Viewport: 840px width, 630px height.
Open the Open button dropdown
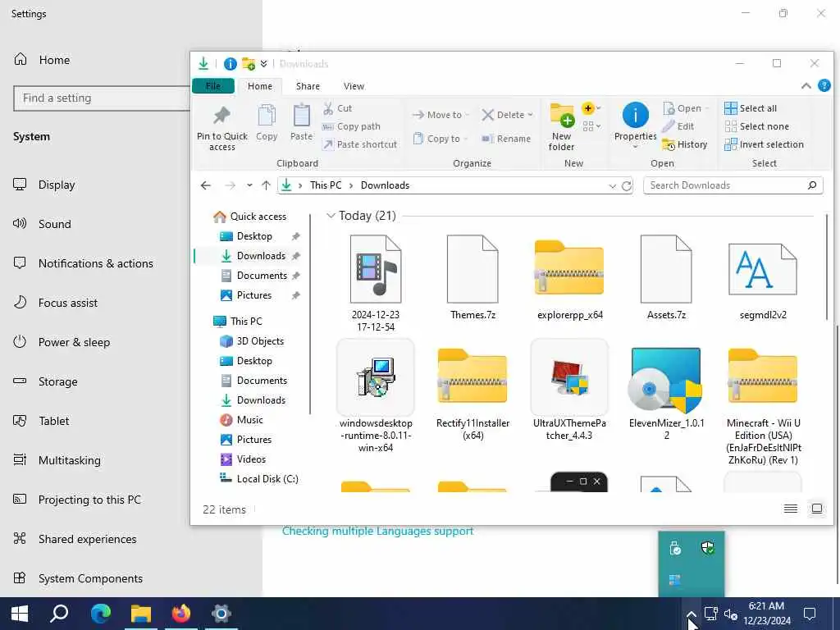[x=708, y=108]
